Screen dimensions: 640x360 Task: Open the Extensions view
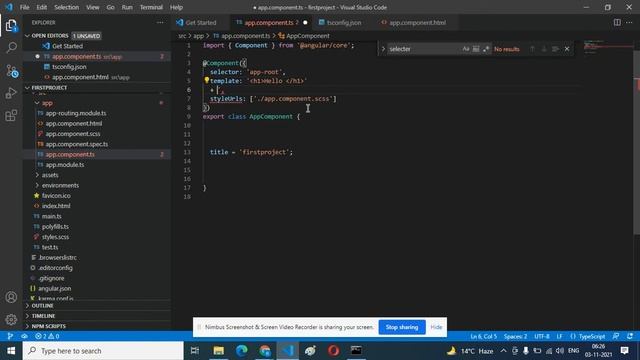point(11,116)
